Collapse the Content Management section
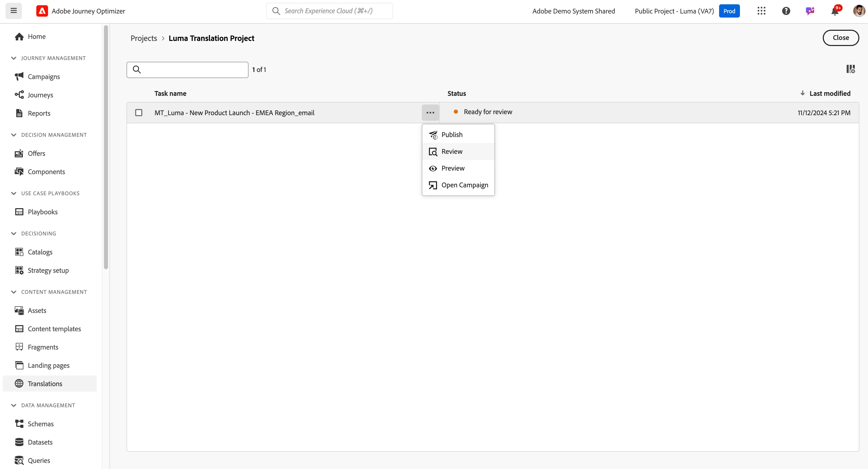The image size is (868, 469). [14, 292]
